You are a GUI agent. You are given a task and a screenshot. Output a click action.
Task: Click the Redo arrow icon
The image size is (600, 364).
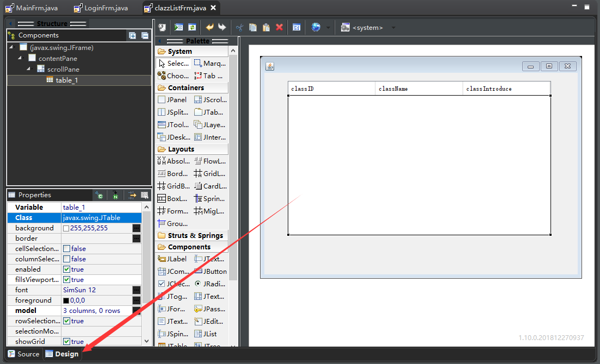point(222,27)
